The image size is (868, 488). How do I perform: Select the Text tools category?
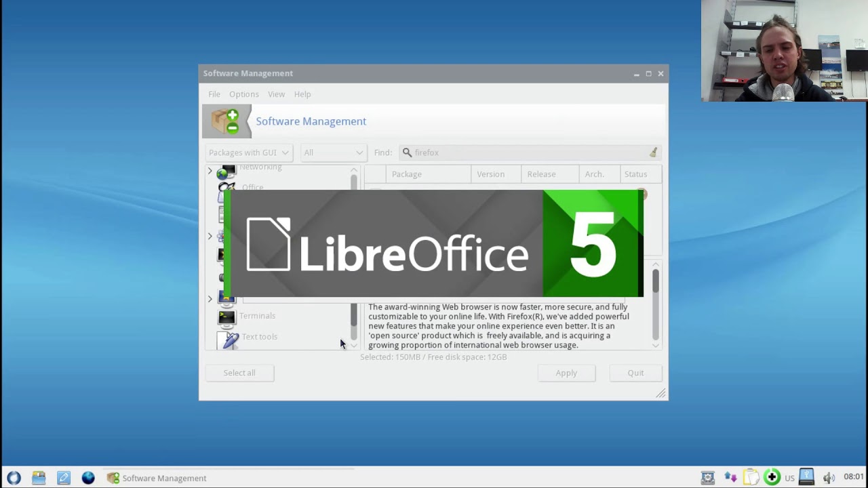(x=260, y=337)
